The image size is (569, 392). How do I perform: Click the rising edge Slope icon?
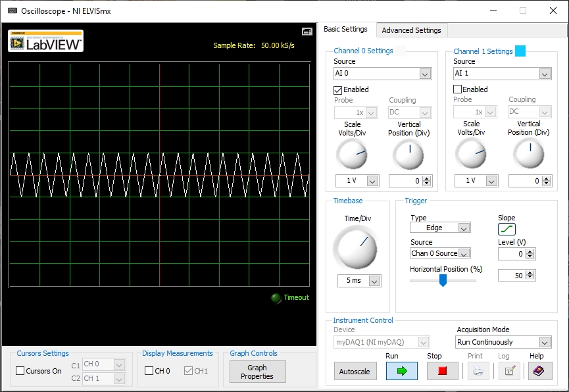point(507,229)
